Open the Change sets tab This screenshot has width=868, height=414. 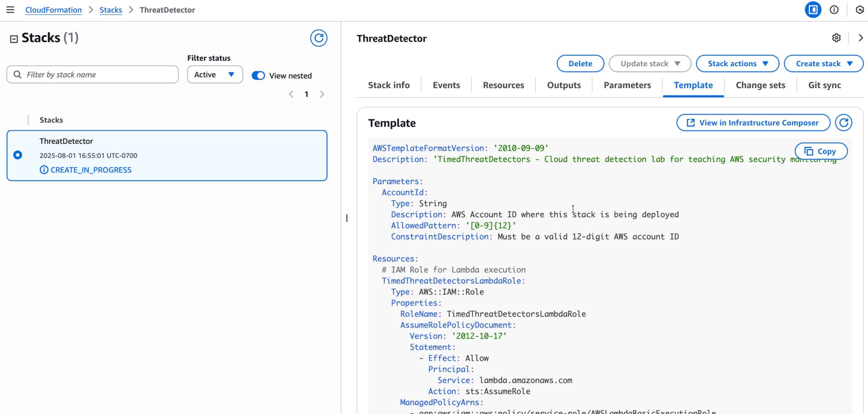tap(760, 85)
